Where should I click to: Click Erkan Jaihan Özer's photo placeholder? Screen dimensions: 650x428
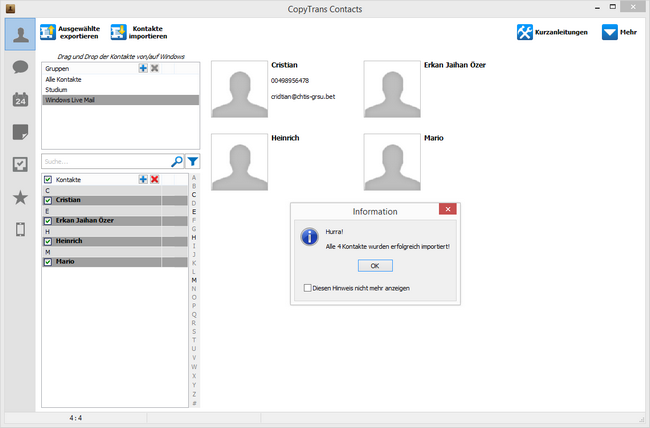pyautogui.click(x=392, y=89)
